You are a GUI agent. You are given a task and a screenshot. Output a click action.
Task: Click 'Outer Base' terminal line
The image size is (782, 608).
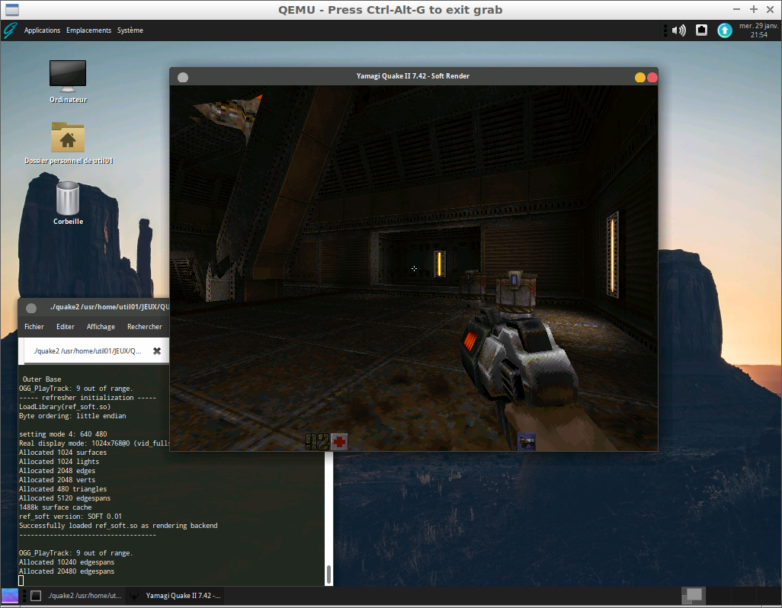pos(42,380)
